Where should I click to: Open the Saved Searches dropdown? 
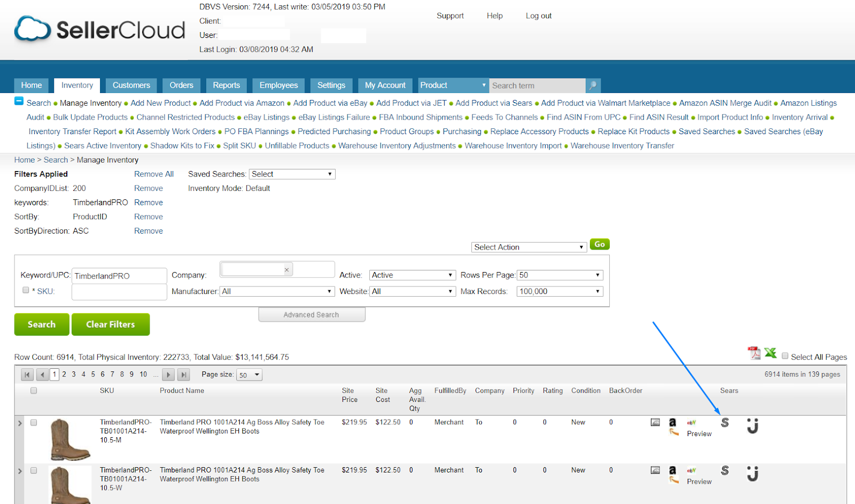click(292, 174)
